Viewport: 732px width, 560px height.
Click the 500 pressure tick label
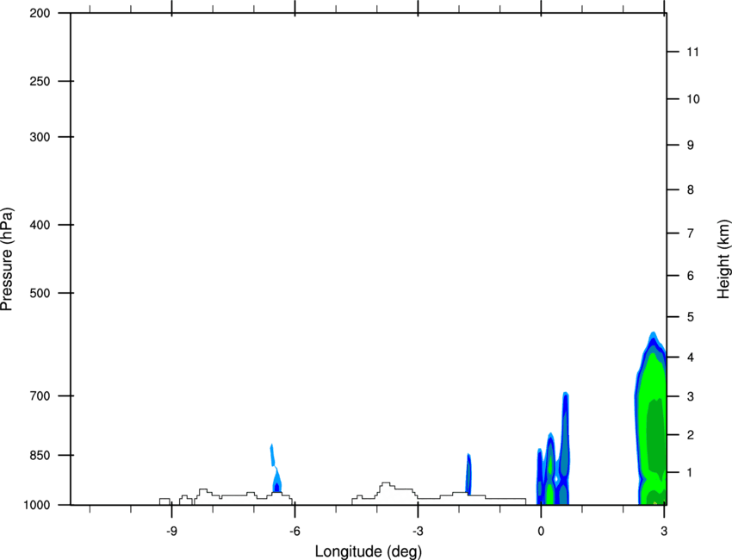(x=40, y=293)
